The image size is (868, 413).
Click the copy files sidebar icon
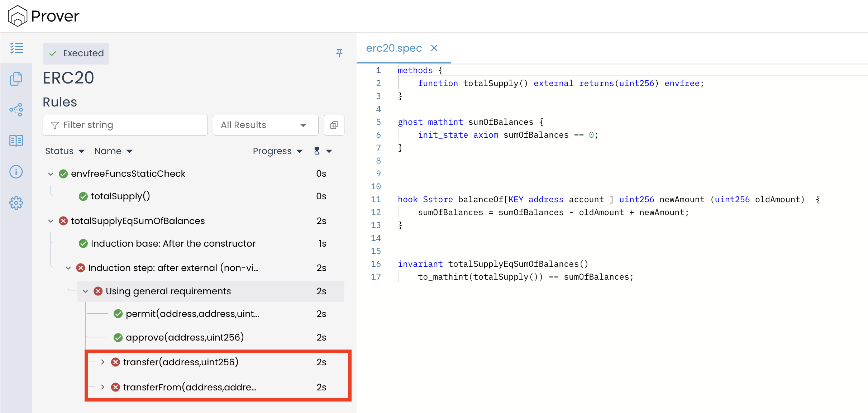click(x=16, y=79)
